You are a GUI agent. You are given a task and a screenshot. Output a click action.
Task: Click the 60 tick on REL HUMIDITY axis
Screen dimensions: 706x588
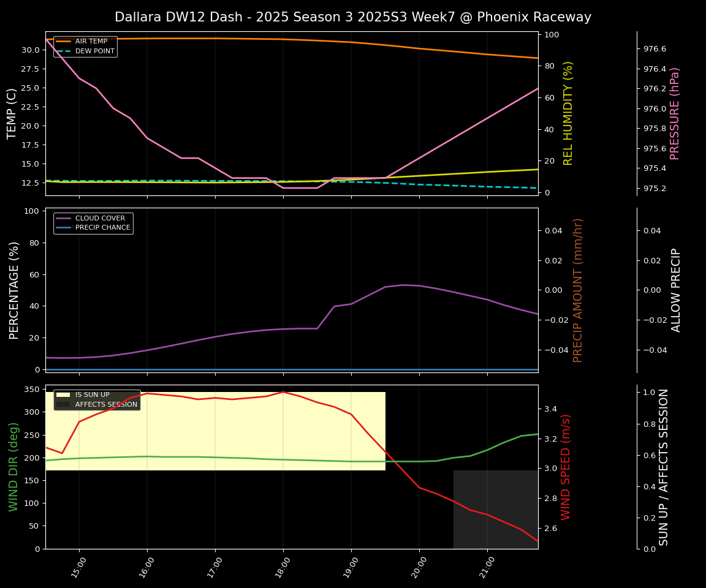pos(549,97)
